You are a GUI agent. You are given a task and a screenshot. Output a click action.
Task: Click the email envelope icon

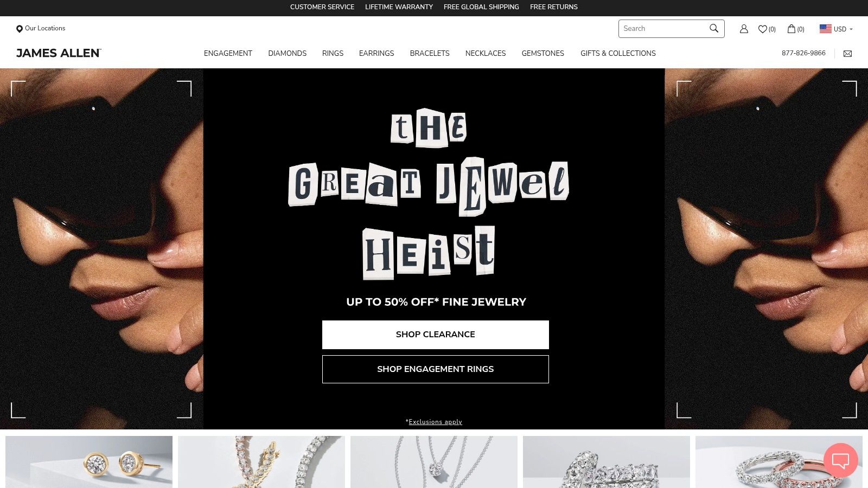(847, 53)
